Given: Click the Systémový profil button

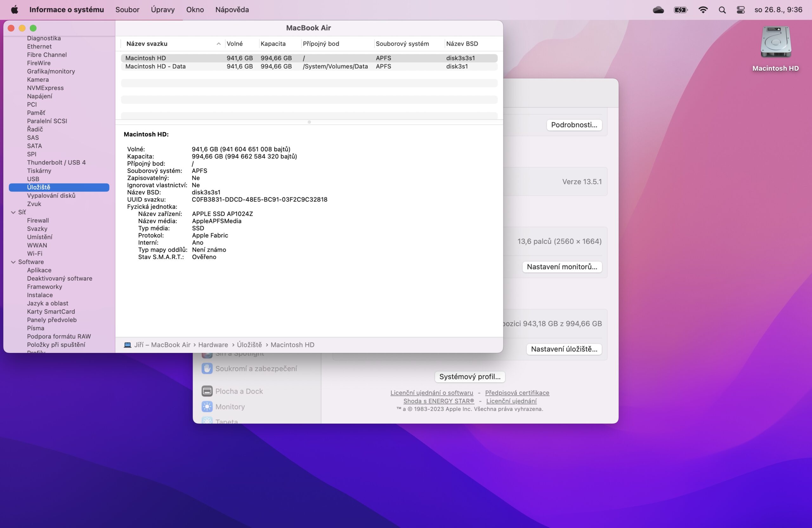Looking at the screenshot, I should tap(469, 376).
